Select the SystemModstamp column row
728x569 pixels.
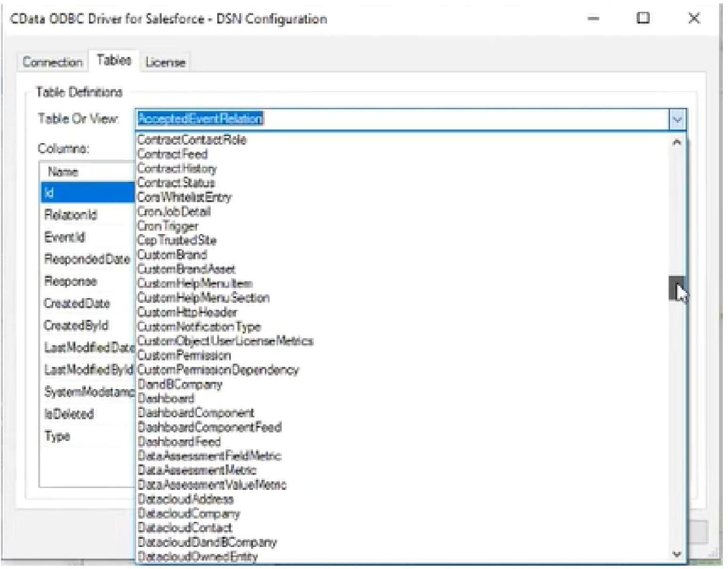coord(88,392)
